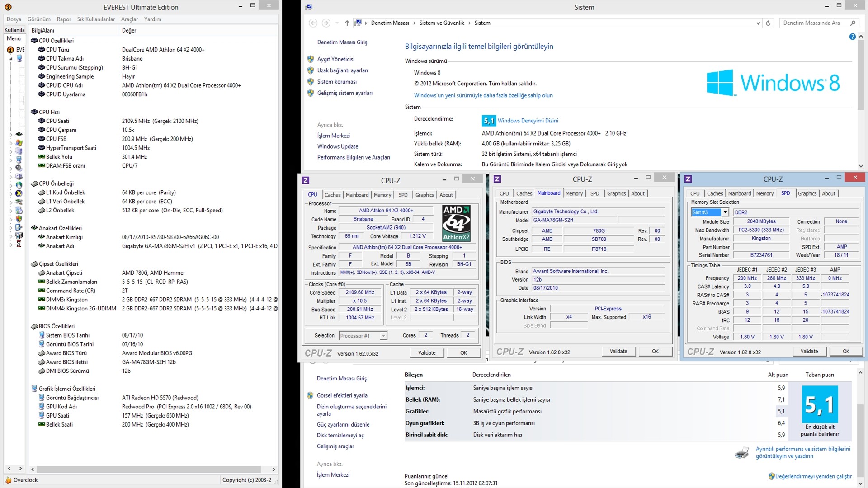The height and width of the screenshot is (488, 868).
Task: Open Görünüm menu in EVEREST
Action: pos(39,19)
